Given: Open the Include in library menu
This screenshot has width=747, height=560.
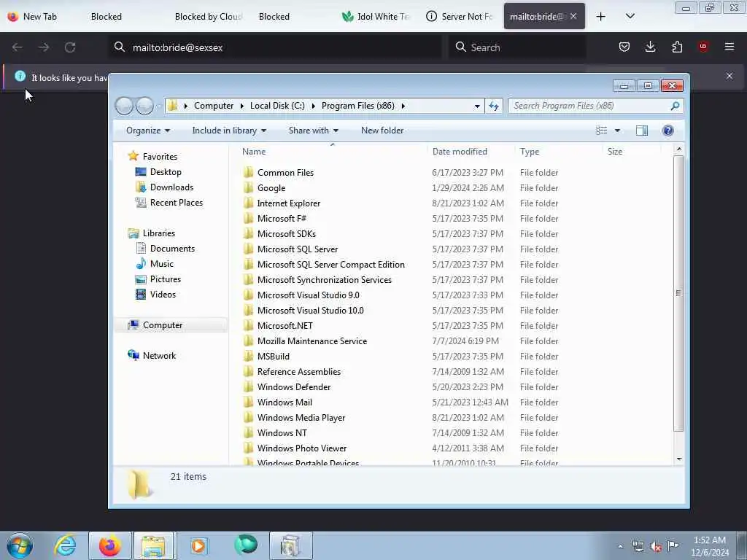Looking at the screenshot, I should click(229, 131).
